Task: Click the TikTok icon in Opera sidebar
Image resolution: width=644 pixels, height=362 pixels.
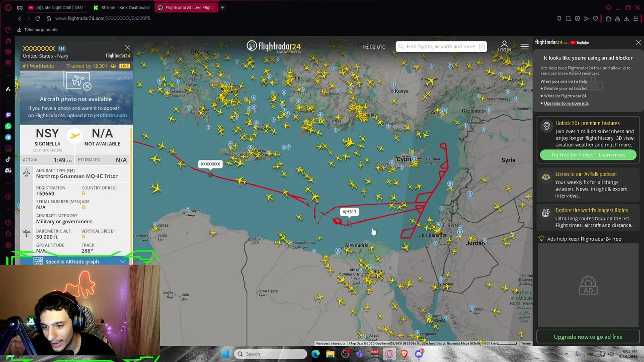Action: pyautogui.click(x=8, y=159)
